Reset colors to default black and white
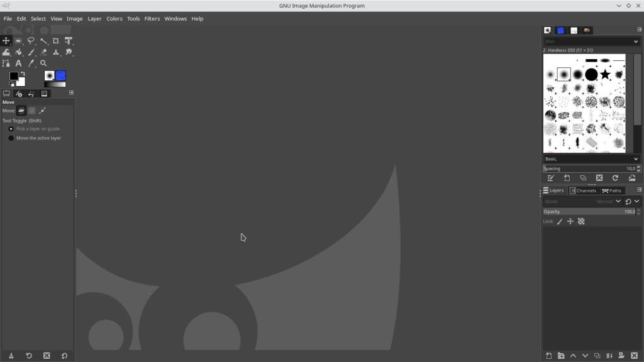The height and width of the screenshot is (362, 644). (x=11, y=84)
